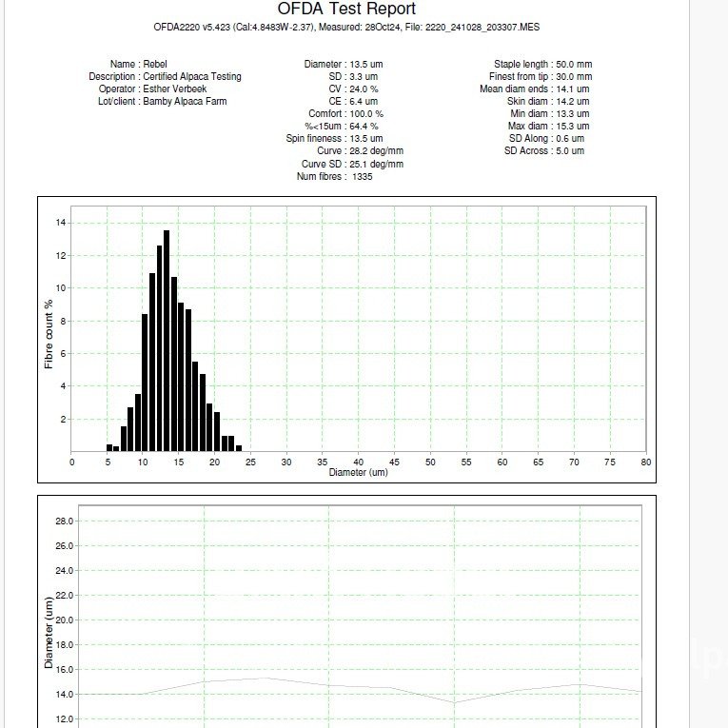This screenshot has height=728, width=728.
Task: Click the diameter profile line's lowest dip
Action: tap(454, 702)
